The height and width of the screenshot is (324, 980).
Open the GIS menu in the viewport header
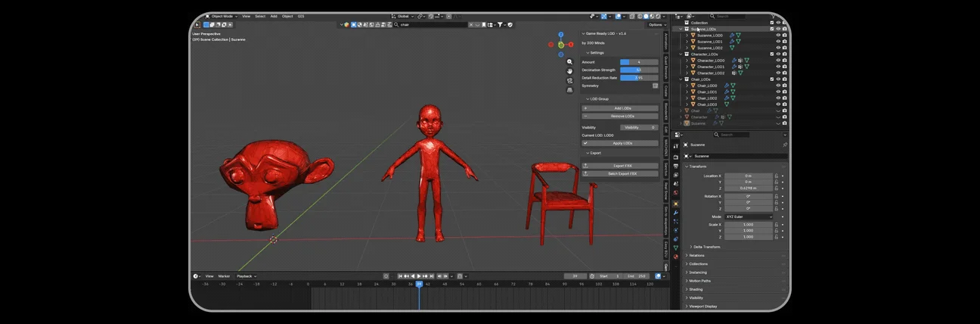click(x=301, y=16)
